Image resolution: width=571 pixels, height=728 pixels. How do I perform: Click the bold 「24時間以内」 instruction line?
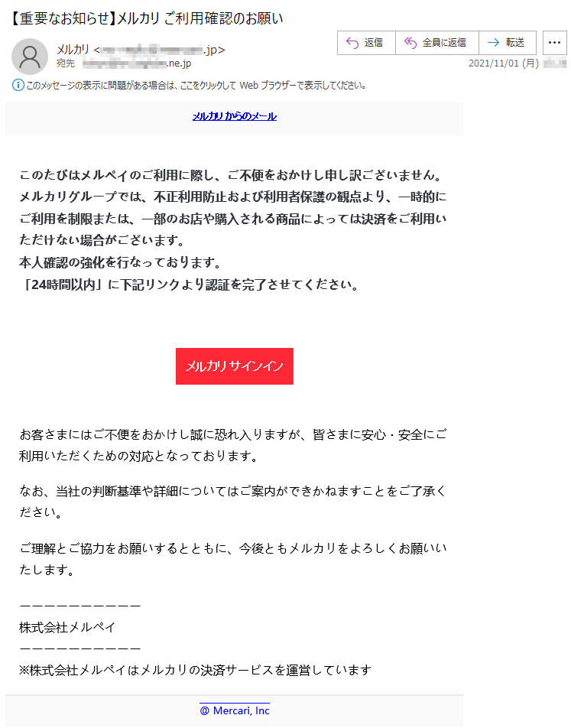(190, 284)
